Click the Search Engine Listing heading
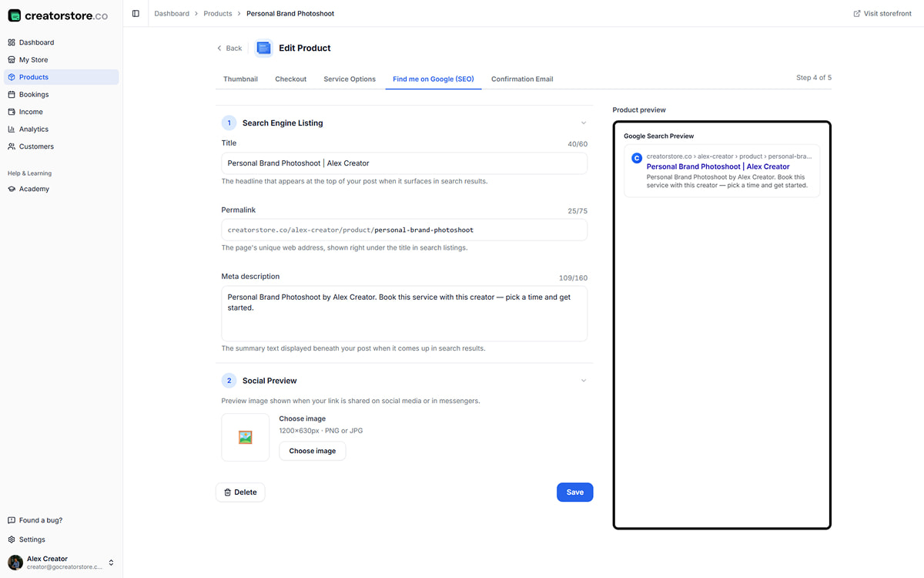 283,123
